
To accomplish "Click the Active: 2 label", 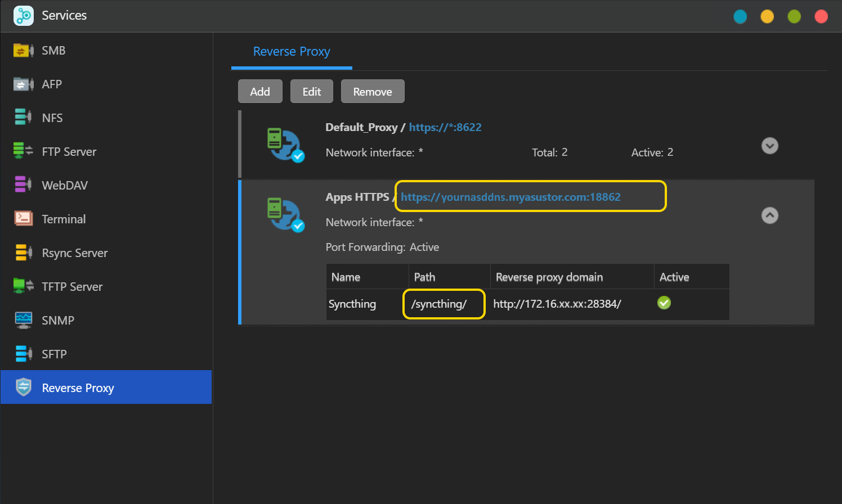I will click(x=652, y=152).
